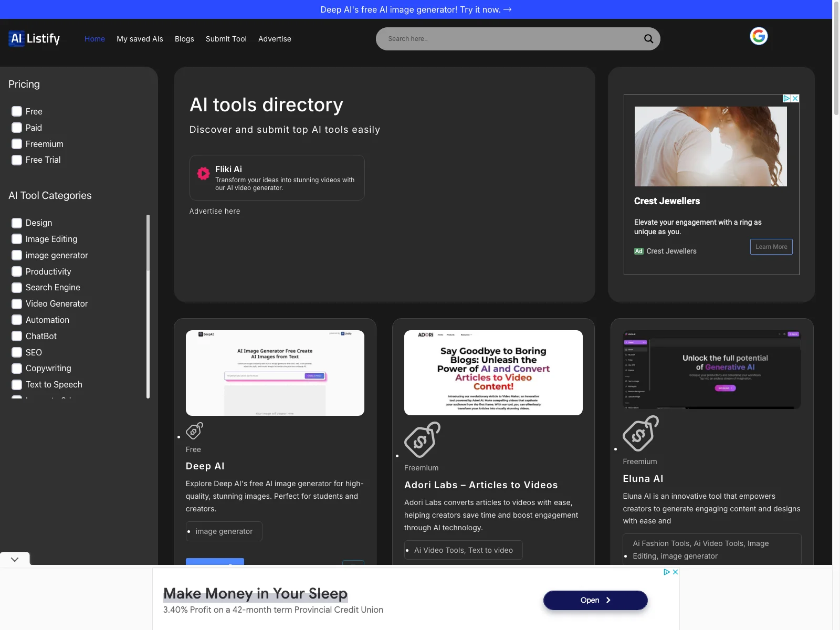Open the Fliki Ai sponsored card

[277, 177]
